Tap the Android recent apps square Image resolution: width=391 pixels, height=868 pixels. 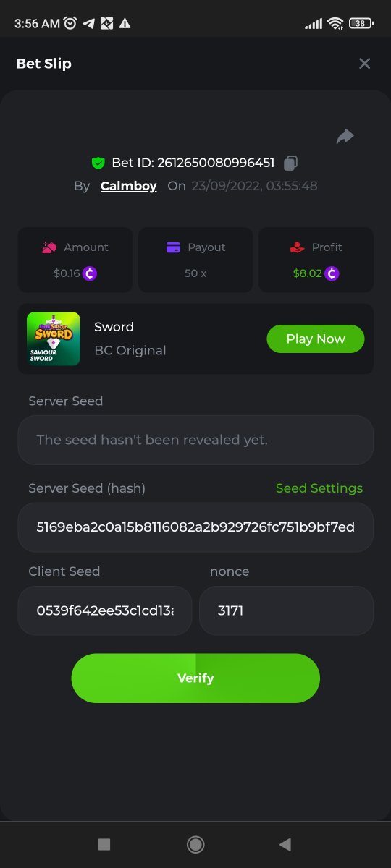point(104,844)
